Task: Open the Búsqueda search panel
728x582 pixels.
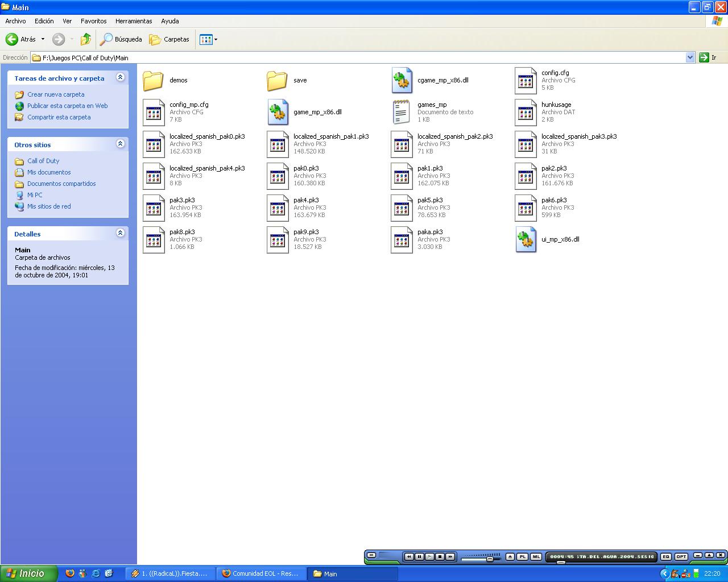Action: pos(121,39)
